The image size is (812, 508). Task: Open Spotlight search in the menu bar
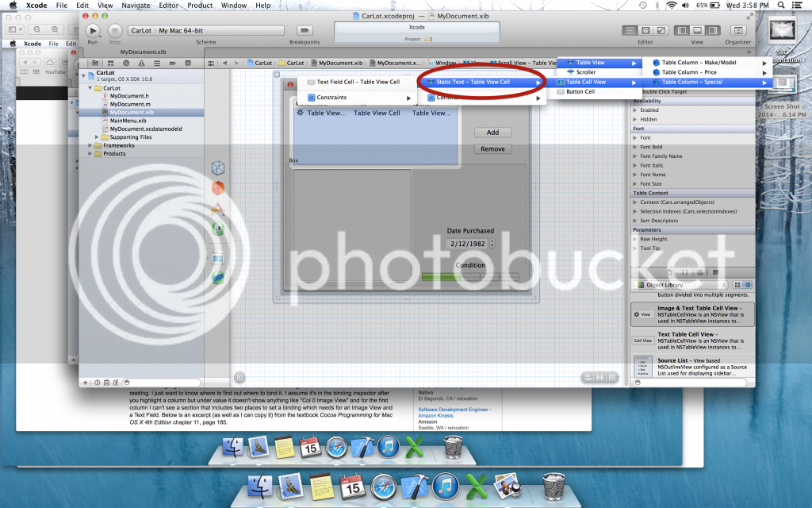click(x=781, y=6)
